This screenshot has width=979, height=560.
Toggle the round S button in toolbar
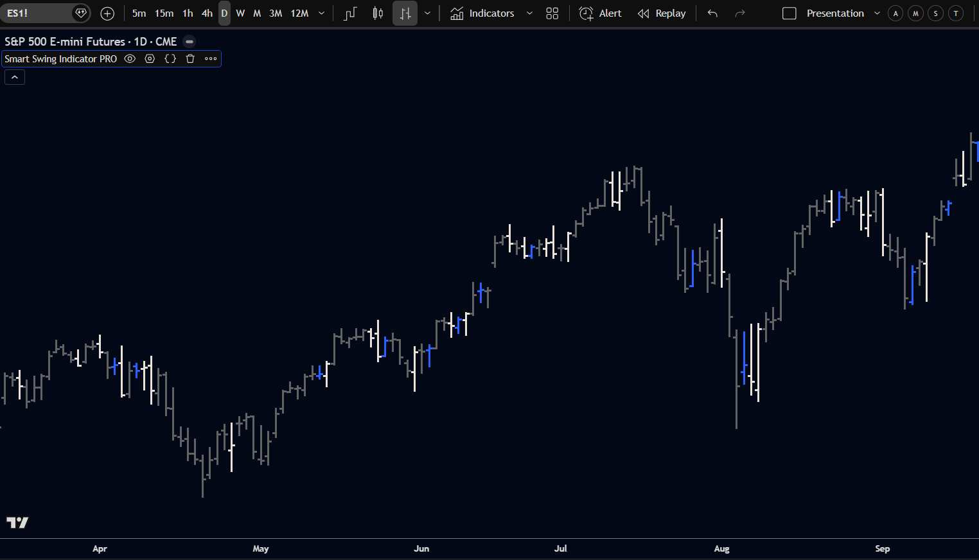[x=935, y=13]
